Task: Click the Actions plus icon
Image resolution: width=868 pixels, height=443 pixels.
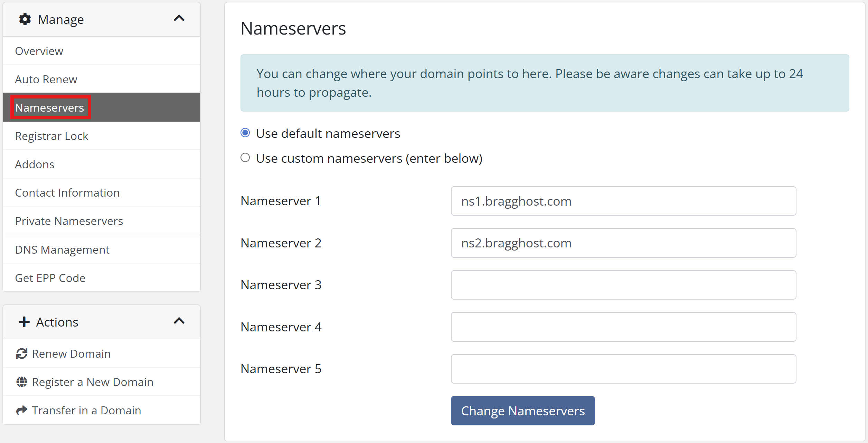Action: pos(24,322)
